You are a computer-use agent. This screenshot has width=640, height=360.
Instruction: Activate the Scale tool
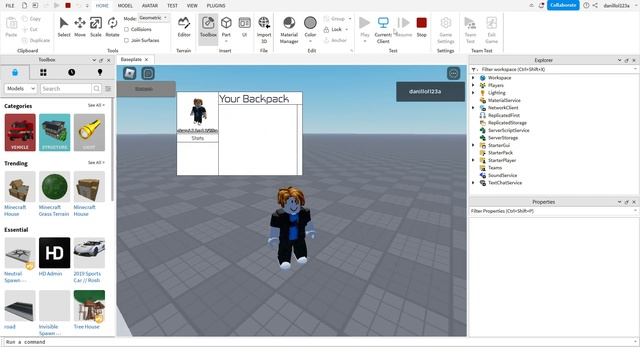tap(96, 27)
